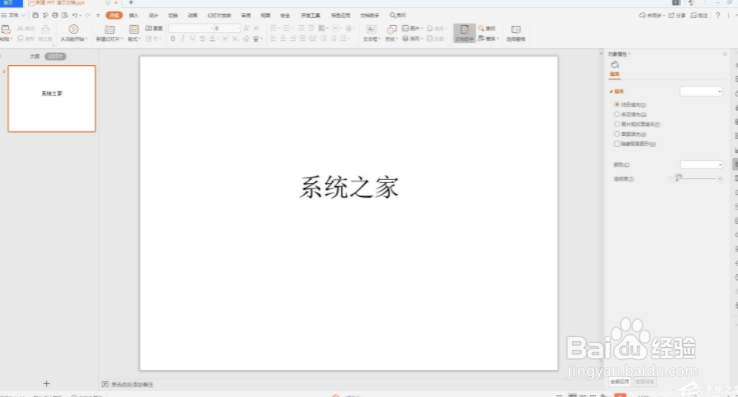738x397 pixels.
Task: Click the Comments button at top right
Action: tap(699, 15)
